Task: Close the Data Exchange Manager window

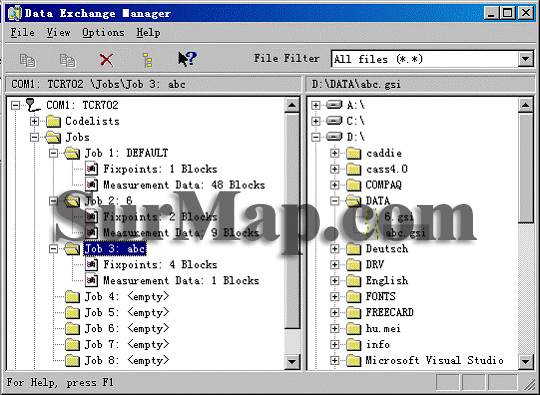Action: tap(526, 13)
